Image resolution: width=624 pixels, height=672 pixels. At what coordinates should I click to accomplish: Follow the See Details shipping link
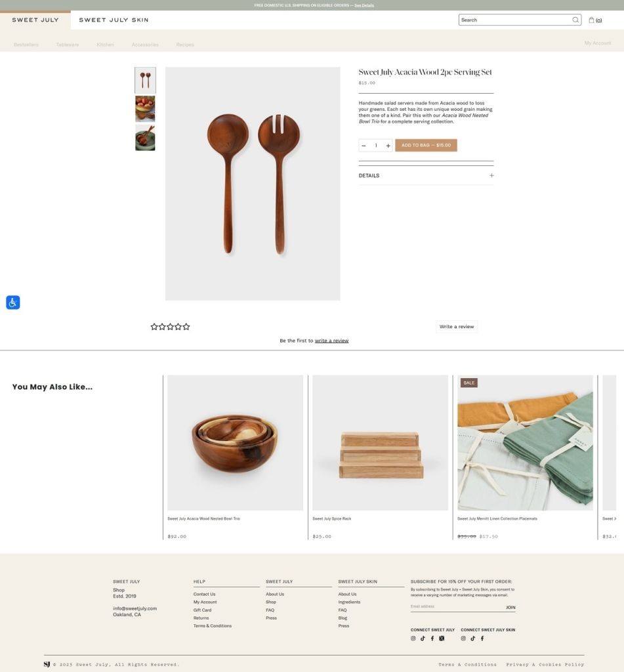[x=364, y=5]
